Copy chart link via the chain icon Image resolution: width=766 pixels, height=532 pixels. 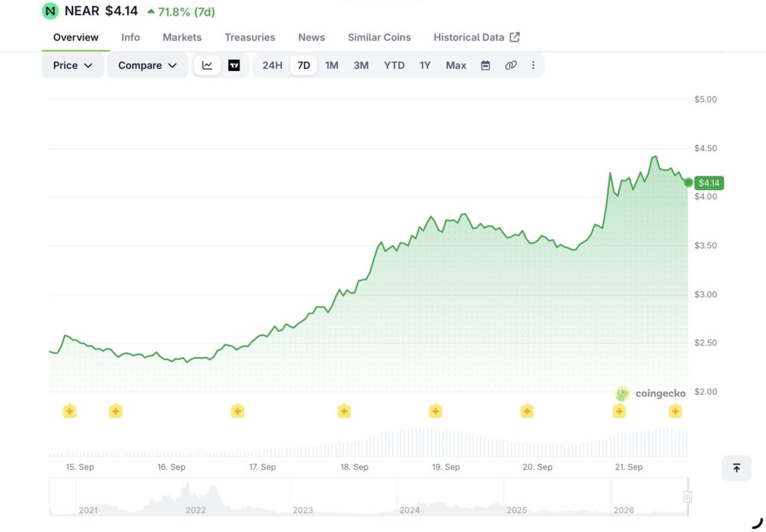[510, 65]
